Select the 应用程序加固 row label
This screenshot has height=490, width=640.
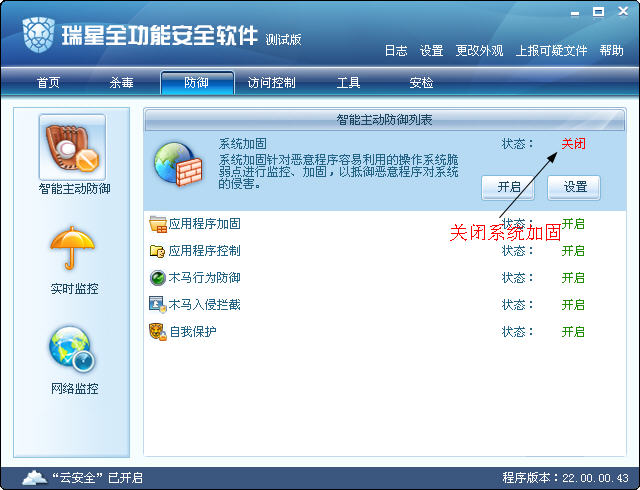point(204,224)
